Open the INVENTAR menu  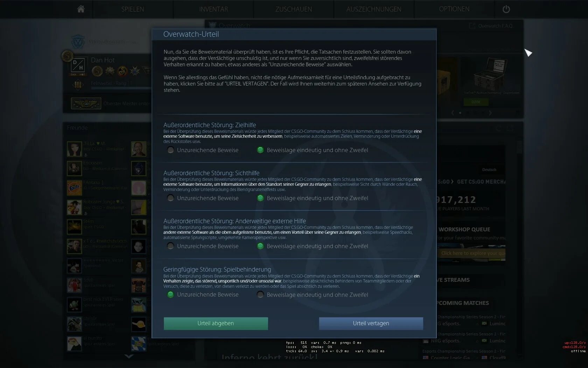point(213,9)
